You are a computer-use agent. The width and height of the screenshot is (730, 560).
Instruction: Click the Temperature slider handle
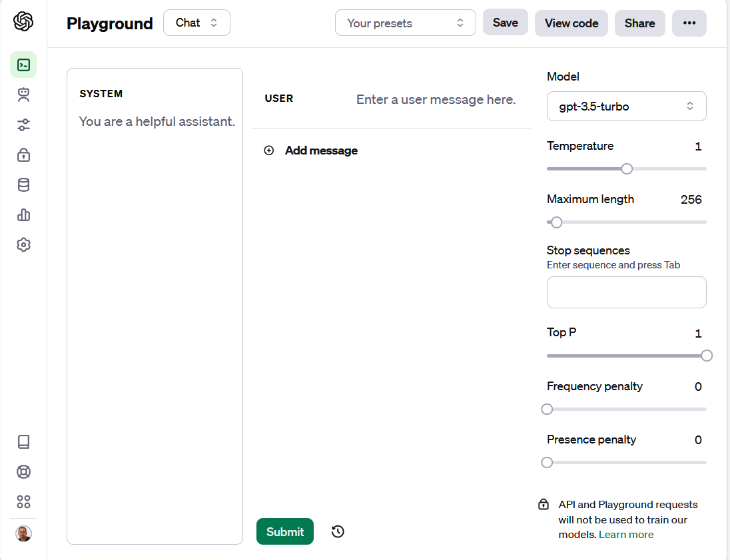pyautogui.click(x=627, y=169)
